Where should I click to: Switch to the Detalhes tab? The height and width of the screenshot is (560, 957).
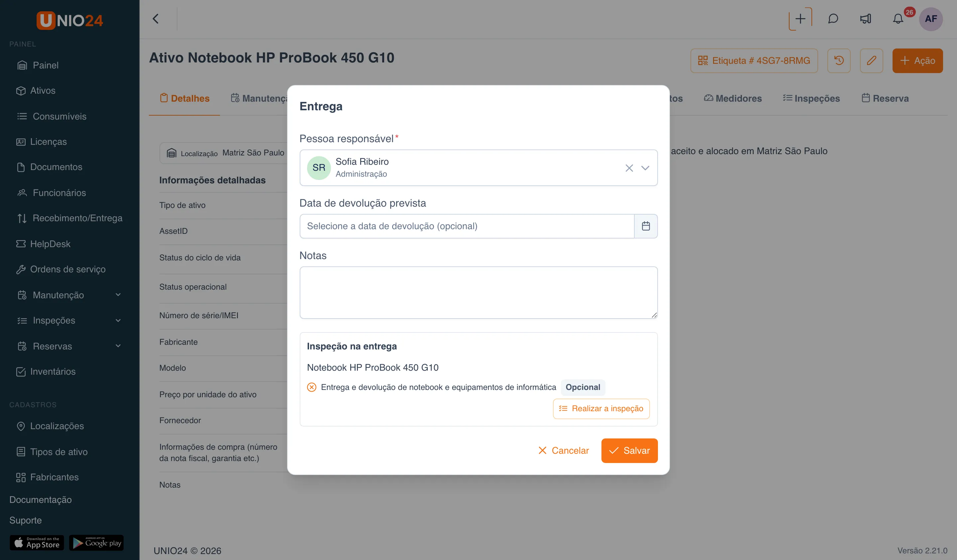click(x=184, y=98)
